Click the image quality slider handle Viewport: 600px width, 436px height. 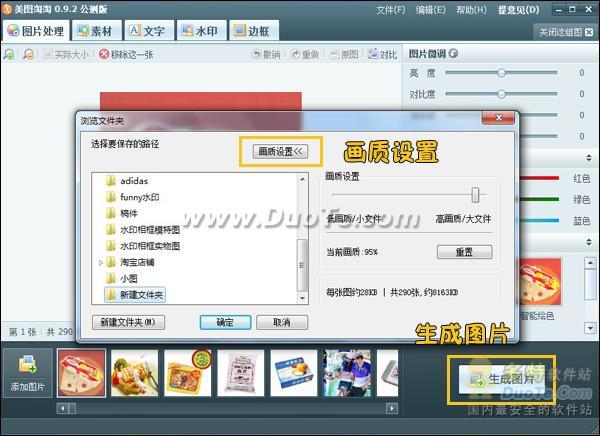coord(475,195)
